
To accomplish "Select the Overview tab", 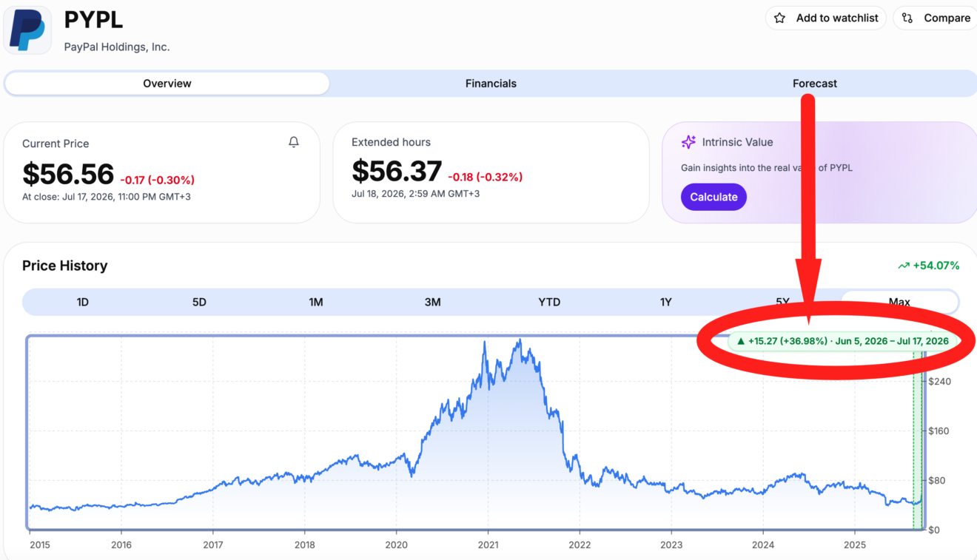I will point(167,84).
